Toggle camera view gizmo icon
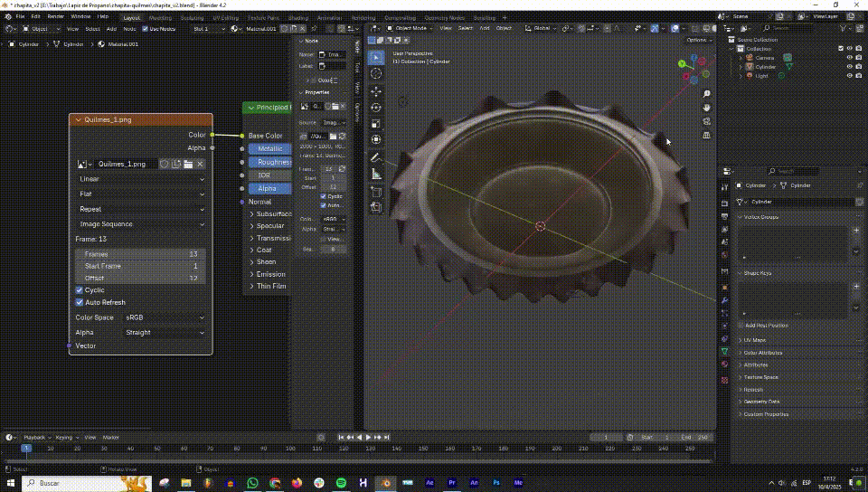Viewport: 868px width, 492px height. point(706,121)
